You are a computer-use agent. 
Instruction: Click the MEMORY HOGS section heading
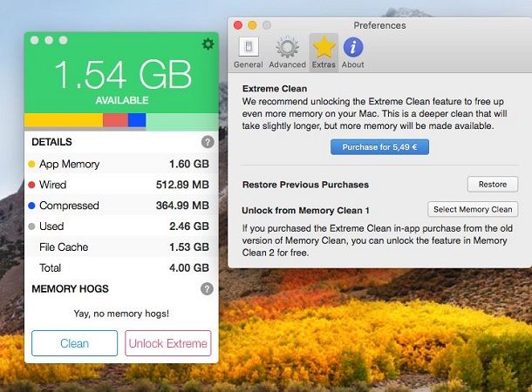pyautogui.click(x=71, y=288)
